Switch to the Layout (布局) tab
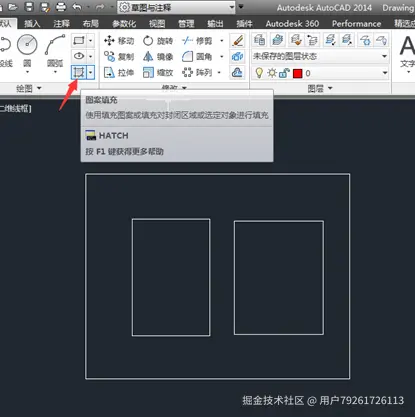Viewport: 415px width, 417px height. pyautogui.click(x=90, y=24)
